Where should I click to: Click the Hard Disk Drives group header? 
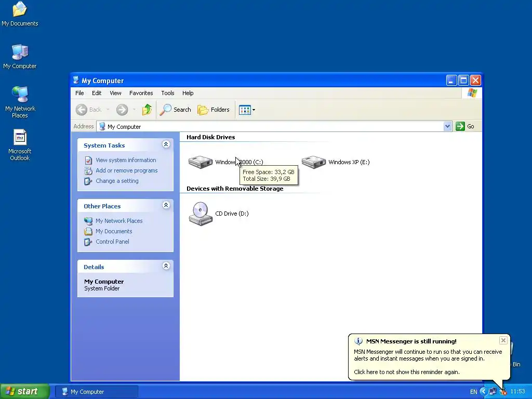click(x=211, y=137)
